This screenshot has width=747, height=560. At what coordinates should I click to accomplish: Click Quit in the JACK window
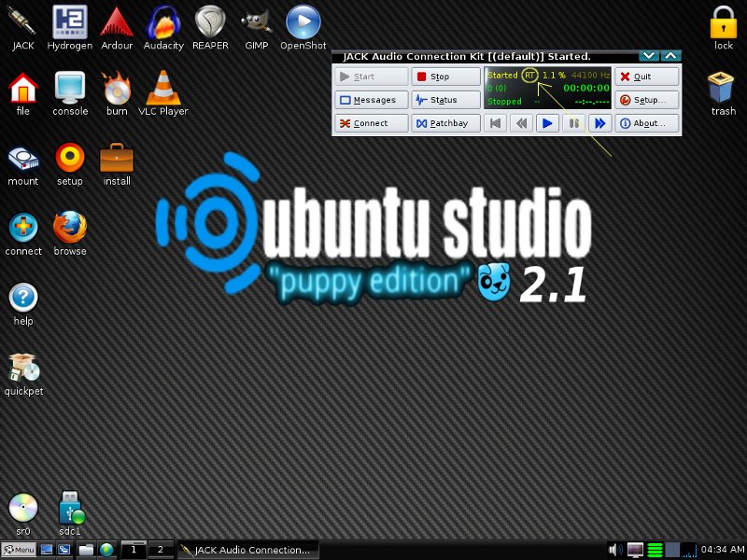click(647, 77)
